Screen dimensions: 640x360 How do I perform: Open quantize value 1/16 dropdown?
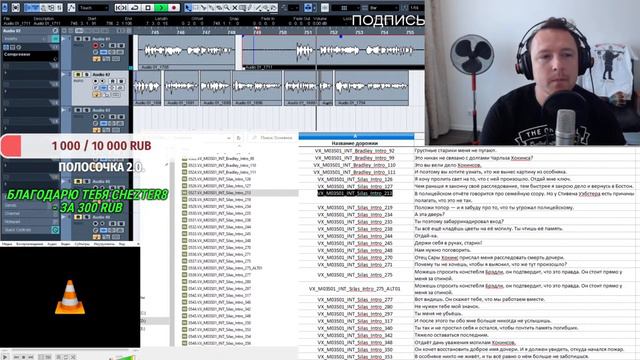pyautogui.click(x=415, y=8)
